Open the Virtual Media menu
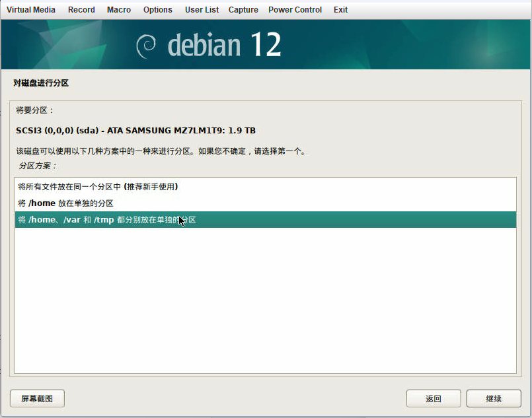Screen dimensions: 532x418 31,10
